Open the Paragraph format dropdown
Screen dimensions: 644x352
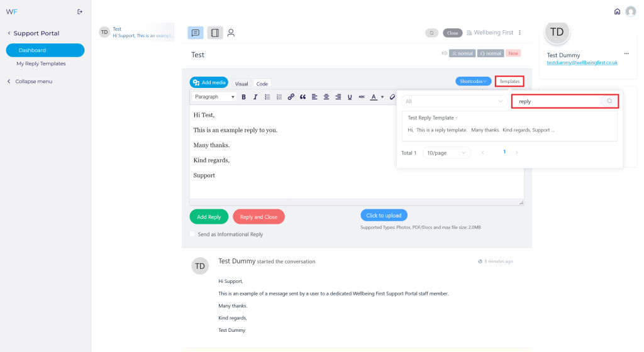point(214,97)
